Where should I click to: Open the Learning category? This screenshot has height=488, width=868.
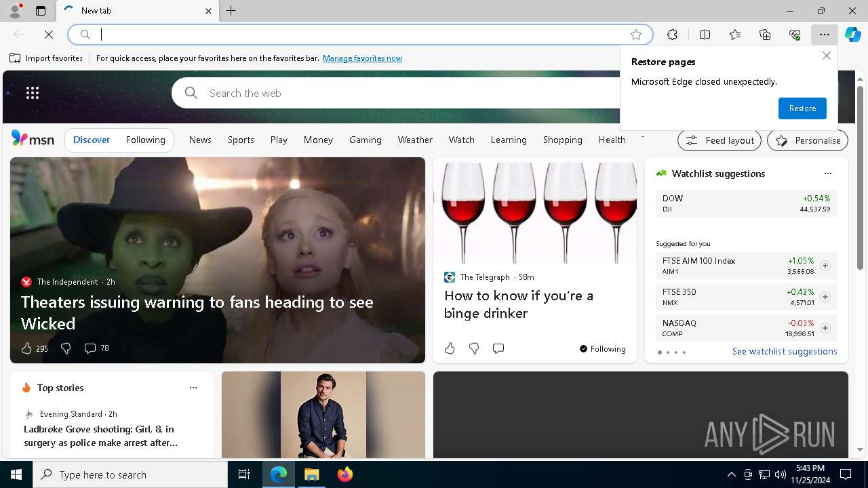[x=509, y=140]
